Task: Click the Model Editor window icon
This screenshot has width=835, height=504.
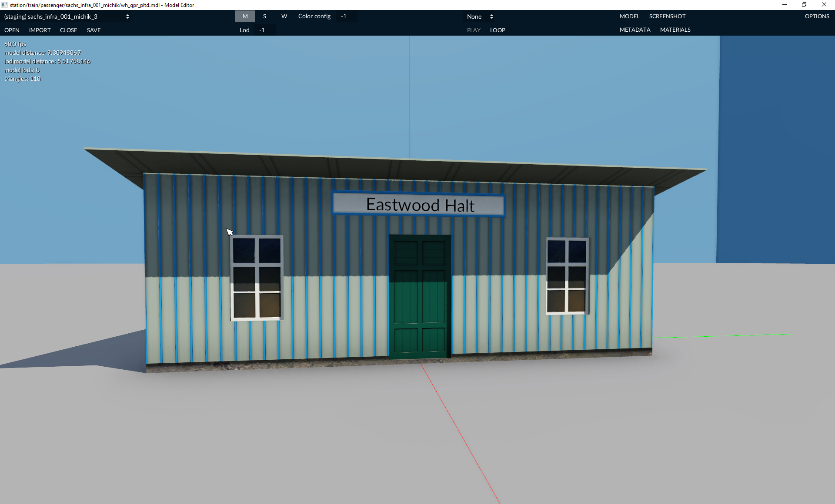Action: point(4,5)
